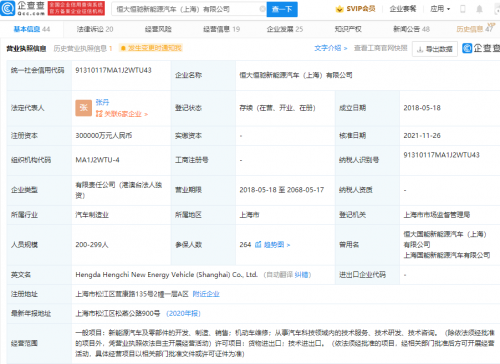Open notifications bell icon

click(479, 9)
